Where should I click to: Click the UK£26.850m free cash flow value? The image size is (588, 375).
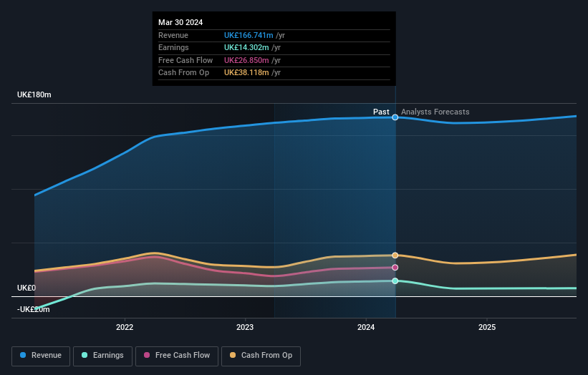[x=246, y=60]
